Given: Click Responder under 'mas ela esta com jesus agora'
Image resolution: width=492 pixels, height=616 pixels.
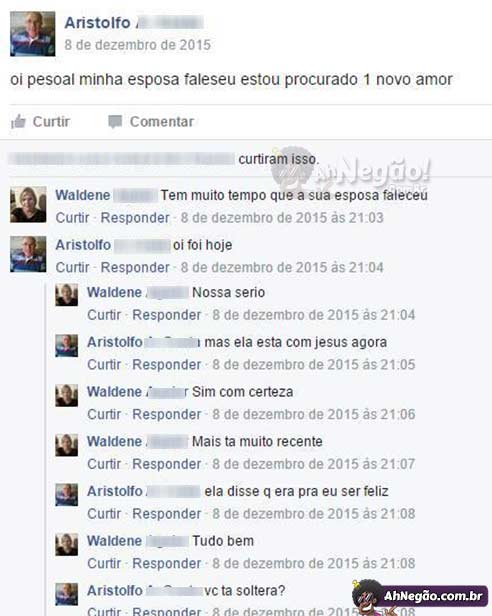Looking at the screenshot, I should tap(167, 365).
